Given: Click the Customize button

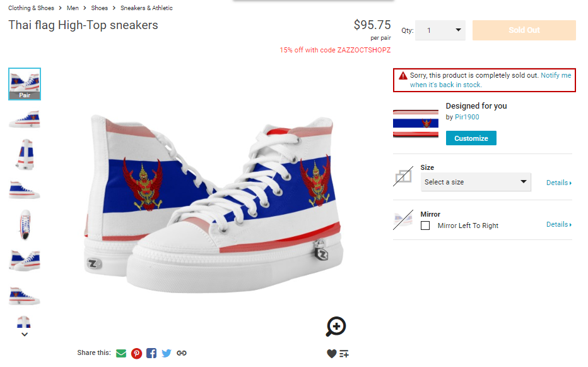Looking at the screenshot, I should click(471, 138).
